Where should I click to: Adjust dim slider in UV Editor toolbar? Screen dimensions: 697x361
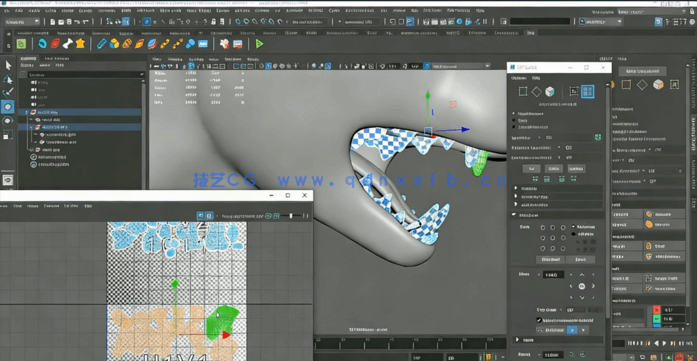[290, 216]
